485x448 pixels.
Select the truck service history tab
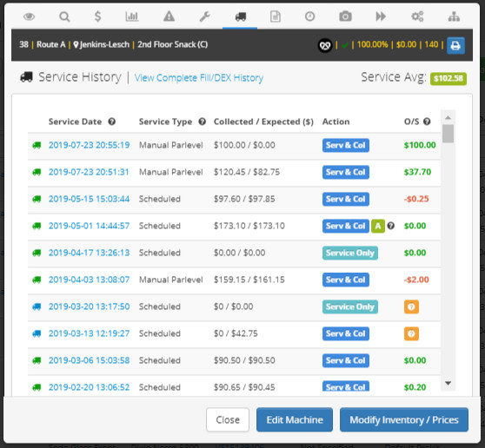point(241,16)
